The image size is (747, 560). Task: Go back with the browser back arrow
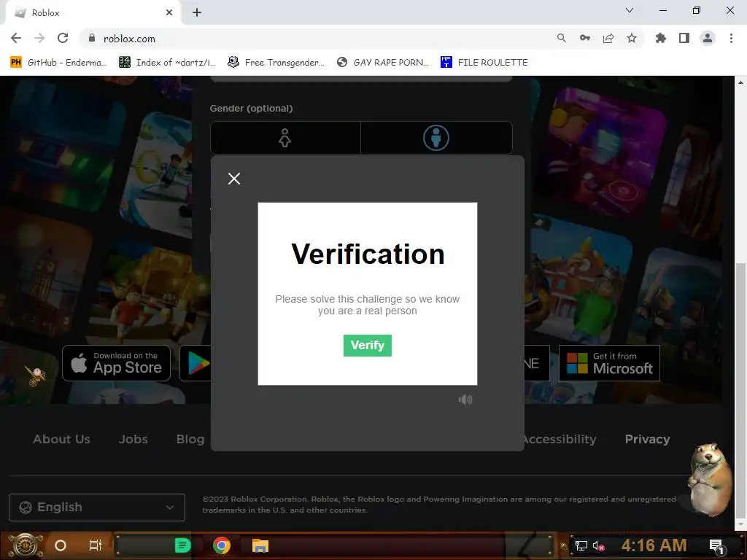[x=16, y=39]
